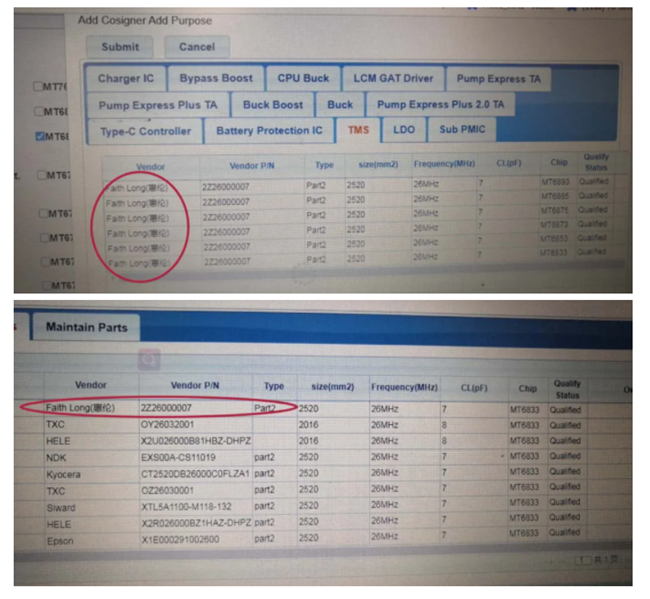Select the CPU Buck tab
The height and width of the screenshot is (599, 650).
(303, 78)
